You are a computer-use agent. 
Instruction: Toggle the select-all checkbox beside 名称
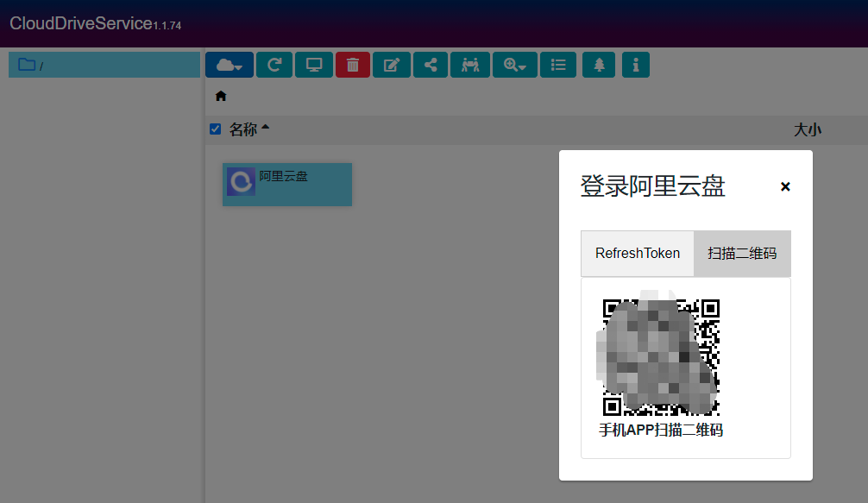[x=215, y=129]
